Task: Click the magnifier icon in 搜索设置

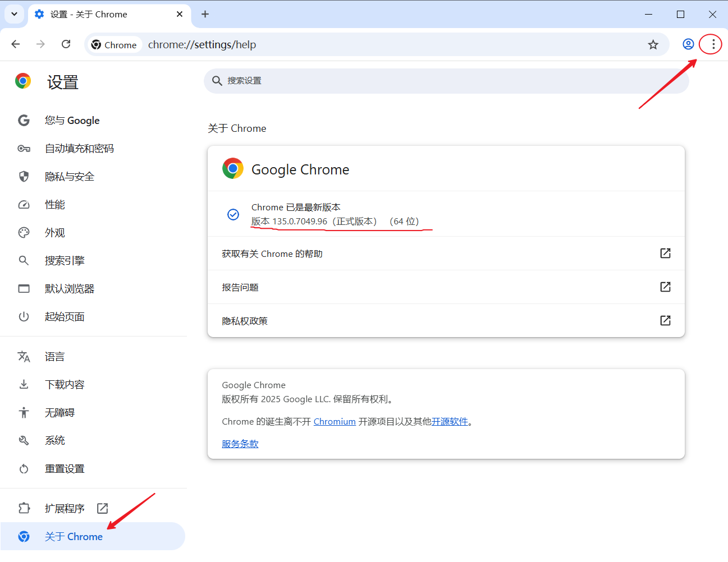Action: [x=217, y=81]
